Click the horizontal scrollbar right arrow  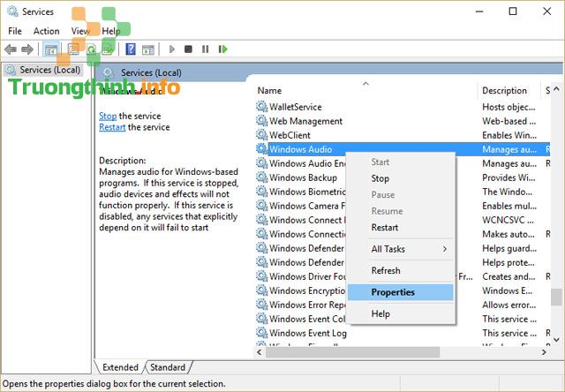pyautogui.click(x=544, y=352)
